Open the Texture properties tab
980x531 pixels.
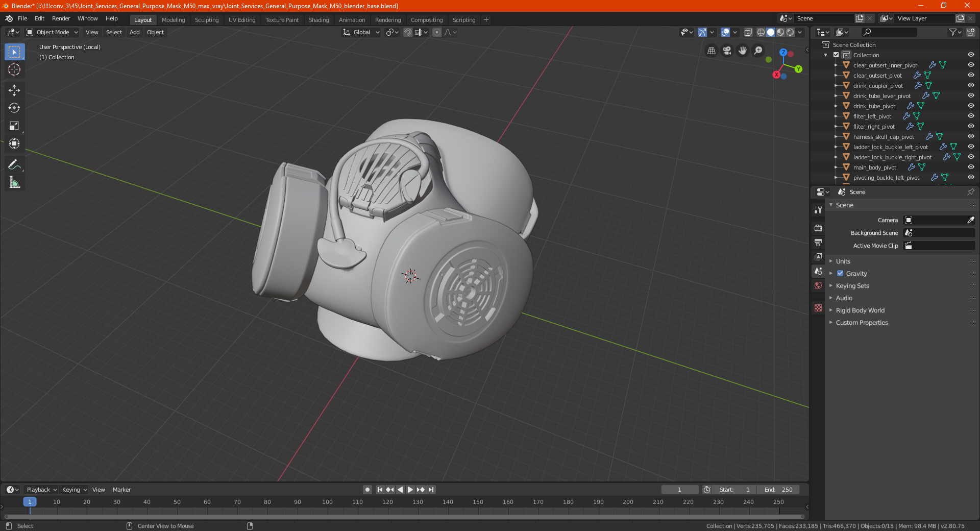(x=818, y=308)
